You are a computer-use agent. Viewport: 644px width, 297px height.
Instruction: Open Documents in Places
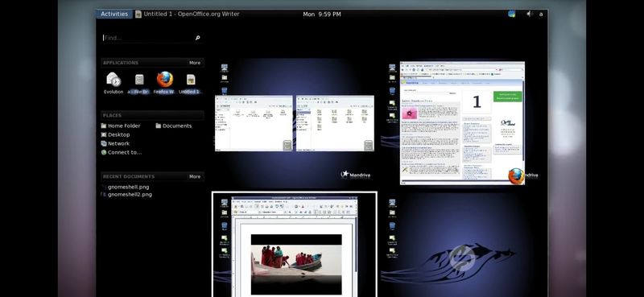174,126
